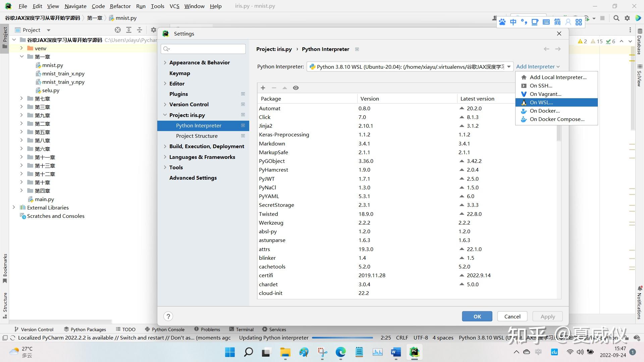Click the settings gear in Project panel

[x=153, y=30]
